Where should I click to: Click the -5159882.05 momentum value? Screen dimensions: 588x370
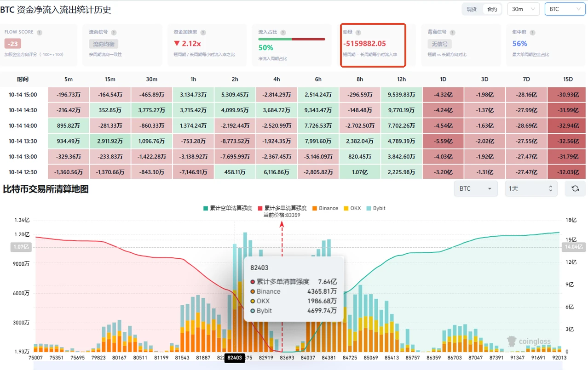coord(364,44)
